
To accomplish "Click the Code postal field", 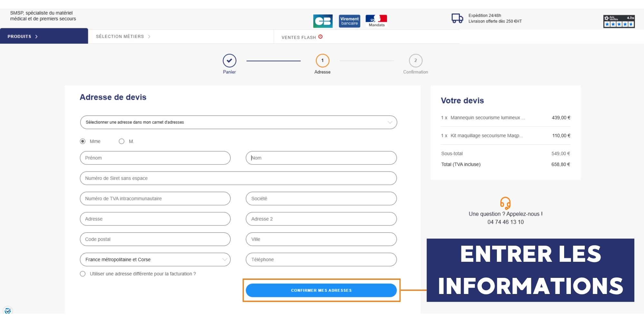I will pos(155,239).
